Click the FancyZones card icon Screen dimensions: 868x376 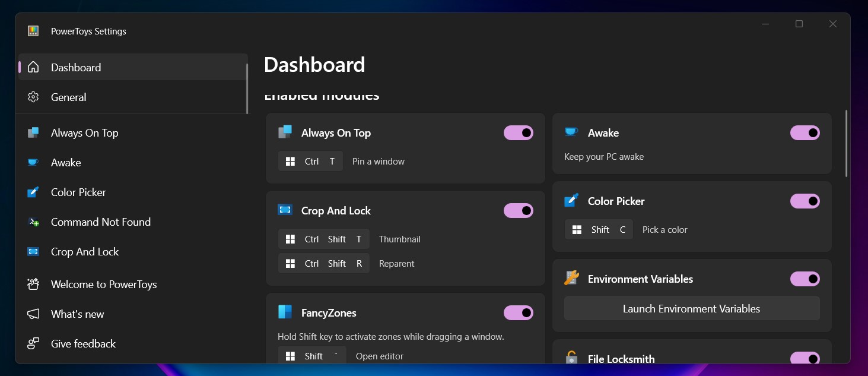click(285, 312)
